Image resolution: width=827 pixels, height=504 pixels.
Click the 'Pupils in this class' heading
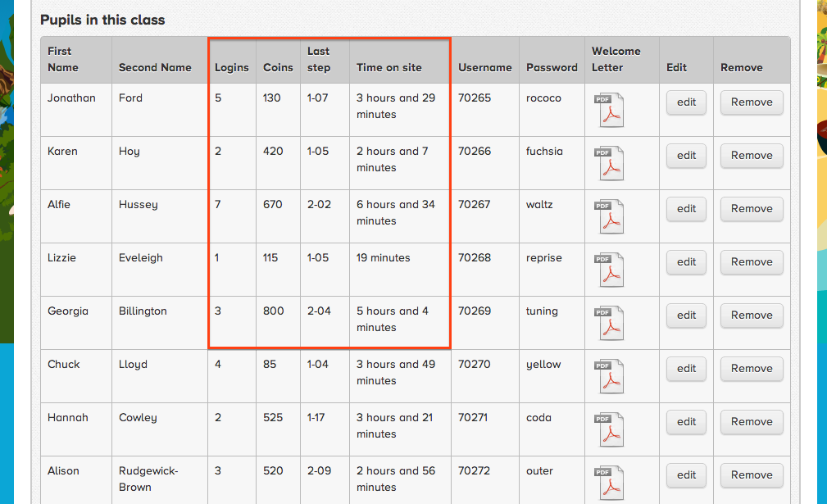(x=102, y=20)
